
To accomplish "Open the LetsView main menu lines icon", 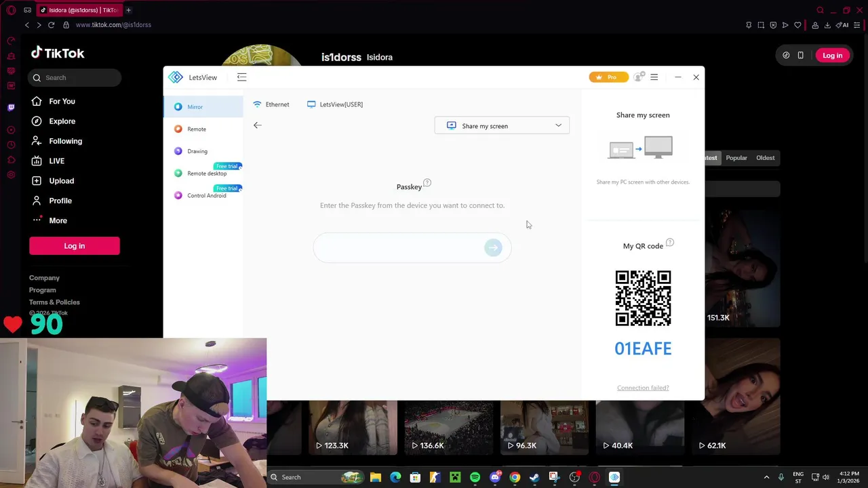I will pos(654,77).
